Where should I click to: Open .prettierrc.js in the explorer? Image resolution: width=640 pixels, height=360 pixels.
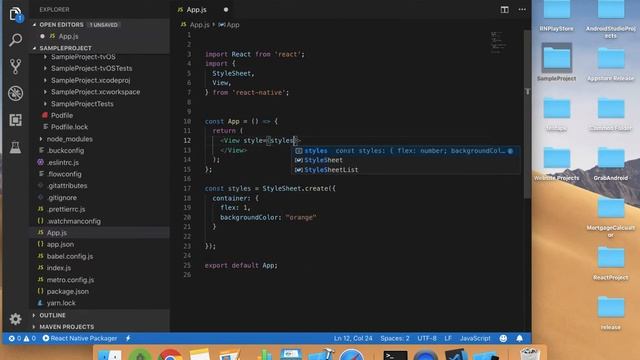(66, 209)
